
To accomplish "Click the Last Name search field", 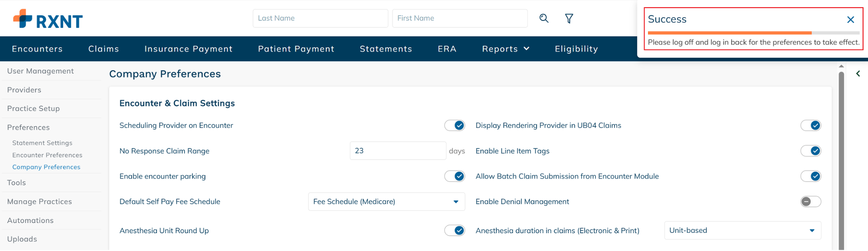I will (x=320, y=18).
